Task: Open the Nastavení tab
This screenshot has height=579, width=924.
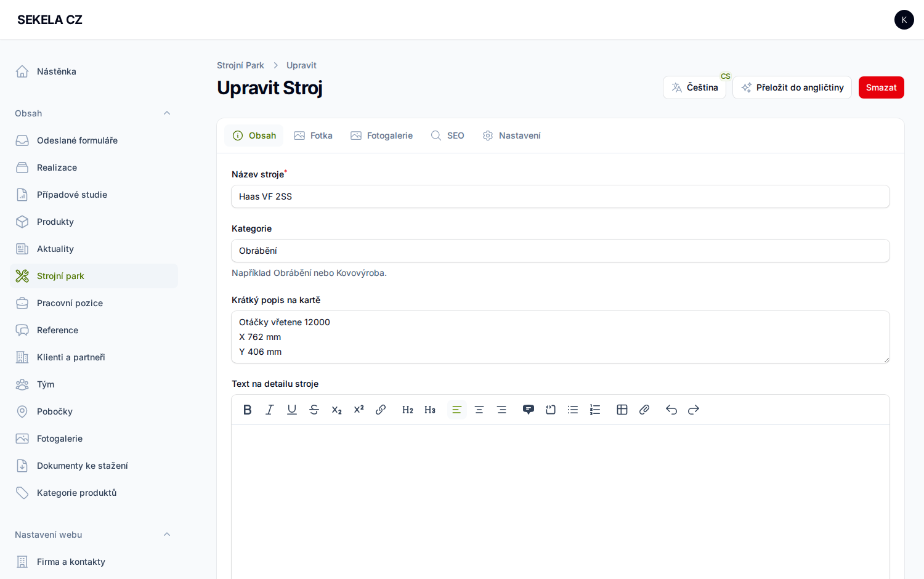Action: coord(512,136)
